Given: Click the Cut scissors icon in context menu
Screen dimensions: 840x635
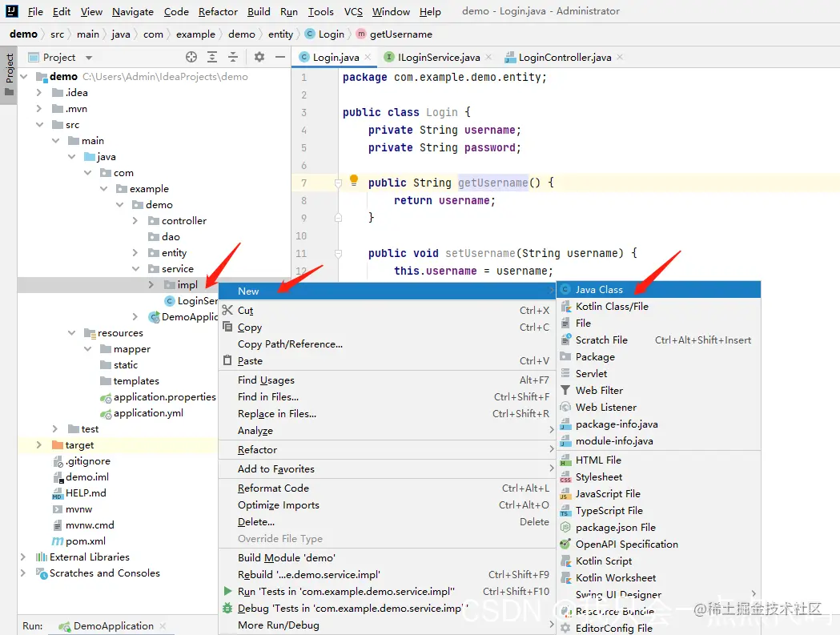Looking at the screenshot, I should click(x=227, y=310).
